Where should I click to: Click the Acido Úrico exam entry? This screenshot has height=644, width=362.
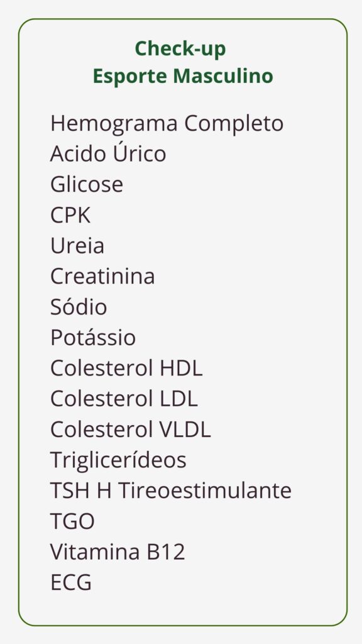[108, 152]
